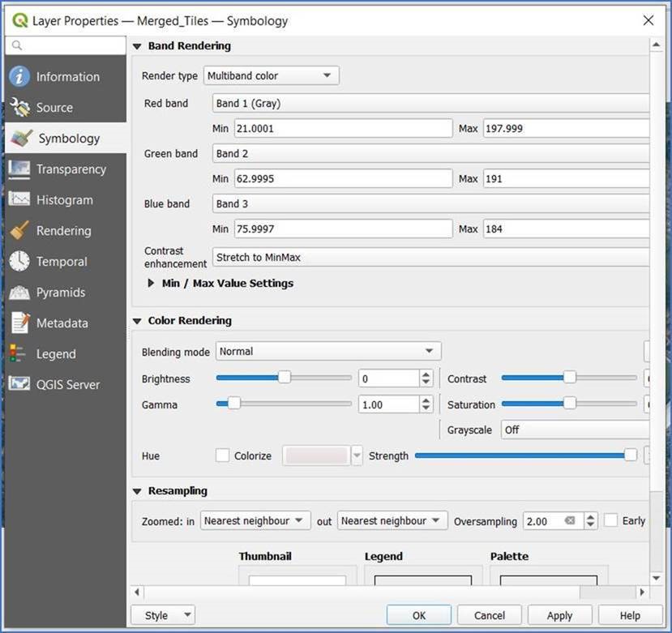
Task: Switch to the Source tab
Action: pos(66,107)
